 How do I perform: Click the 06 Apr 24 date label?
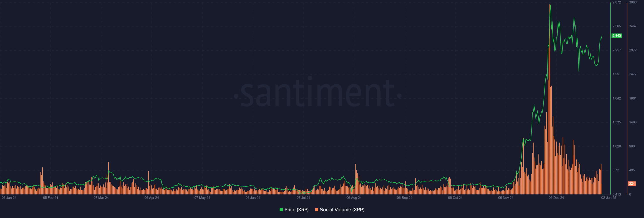point(152,198)
